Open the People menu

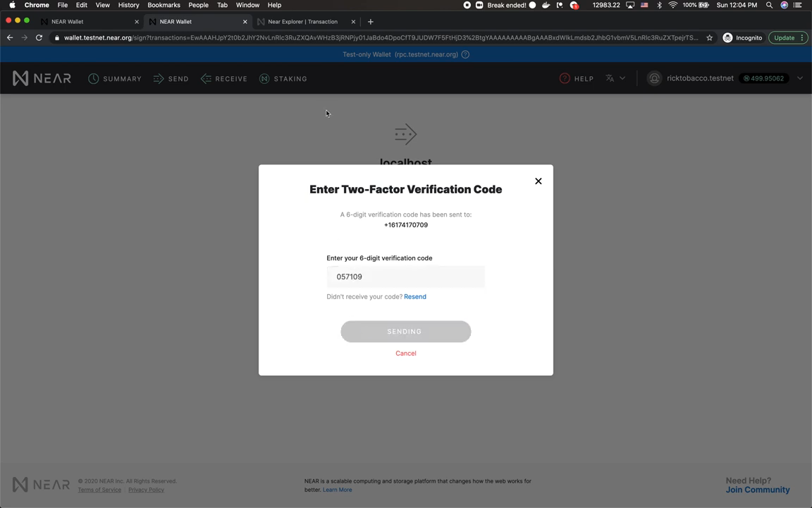(198, 5)
